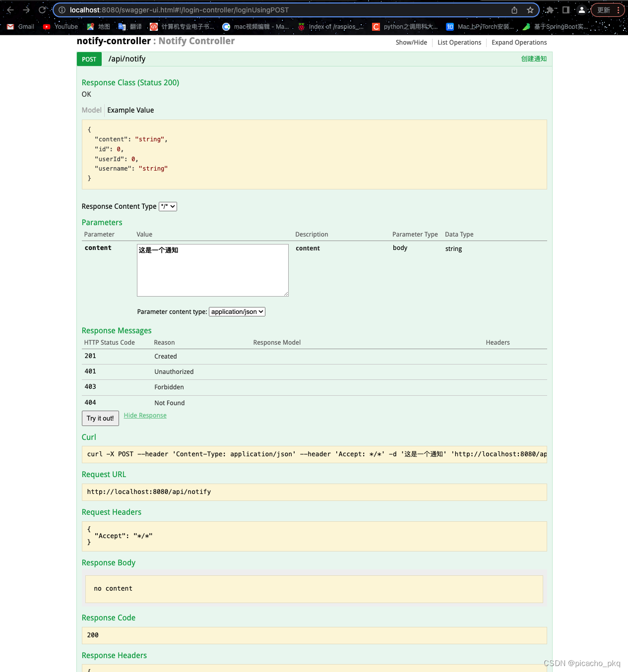This screenshot has height=672, width=628.
Task: Click the Try it out! button
Action: pos(100,418)
